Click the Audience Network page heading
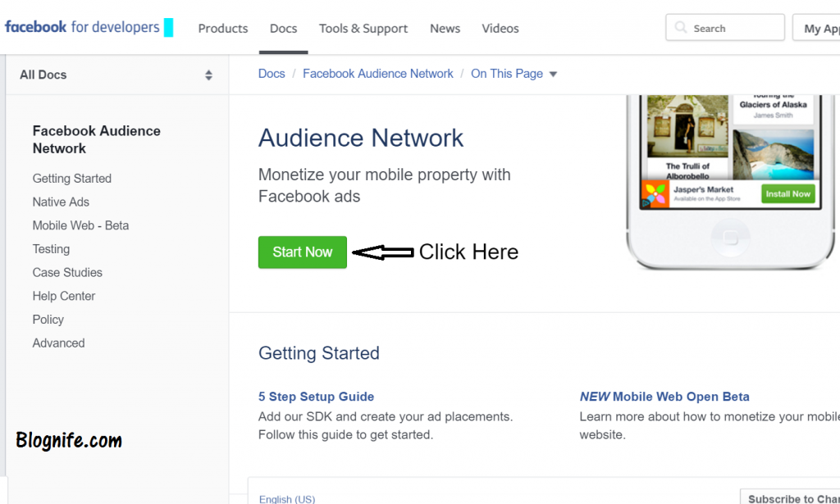This screenshot has height=504, width=840. click(x=361, y=138)
